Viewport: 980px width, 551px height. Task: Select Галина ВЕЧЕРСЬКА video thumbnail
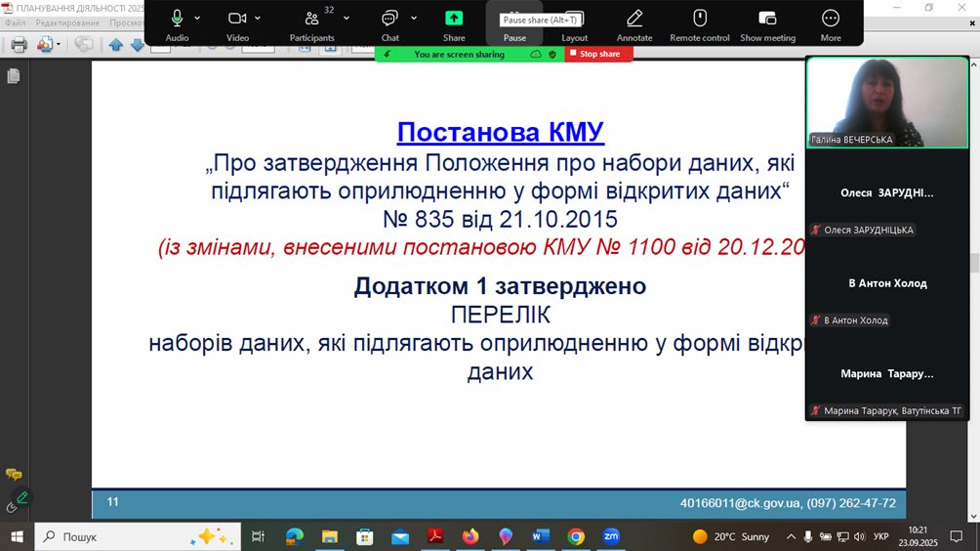[x=885, y=102]
